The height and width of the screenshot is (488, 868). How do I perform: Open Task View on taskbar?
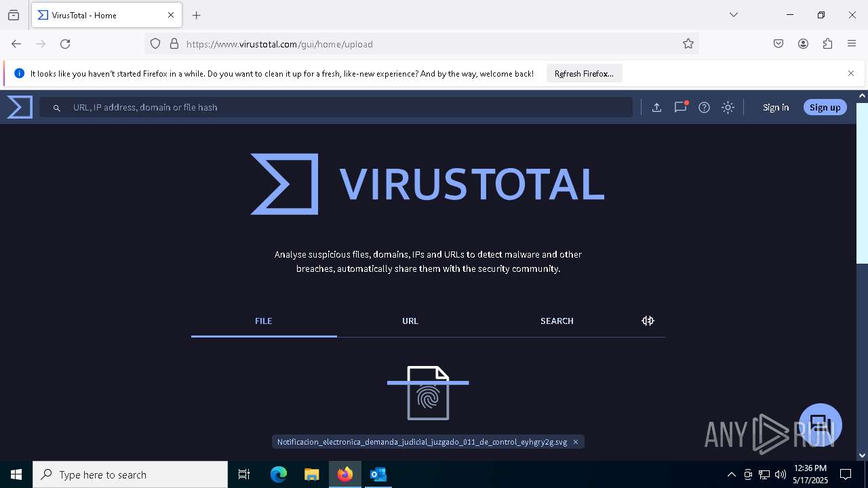[x=244, y=474]
